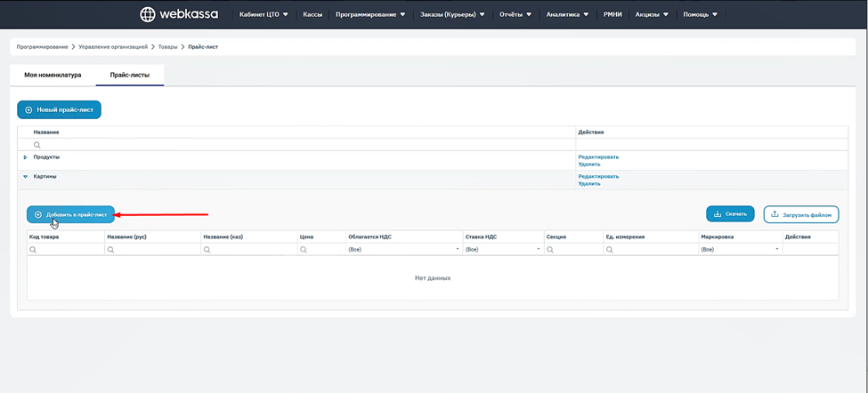Image resolution: width=868 pixels, height=393 pixels.
Task: Switch to Моя номенклатура tab
Action: coord(53,75)
